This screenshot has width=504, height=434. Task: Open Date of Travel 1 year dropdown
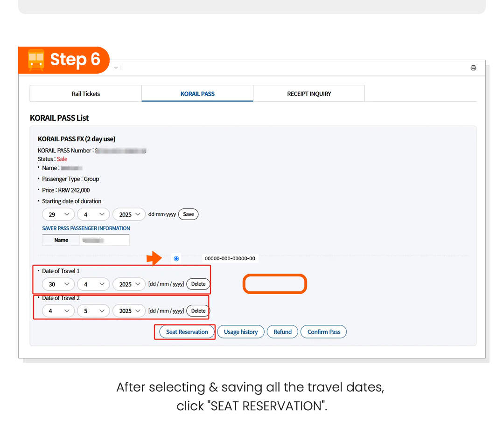click(129, 284)
